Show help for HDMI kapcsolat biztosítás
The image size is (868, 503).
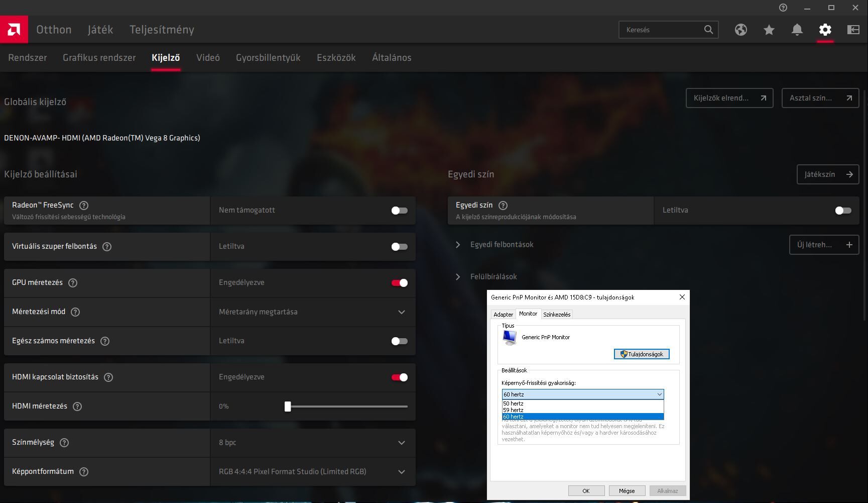pos(108,377)
